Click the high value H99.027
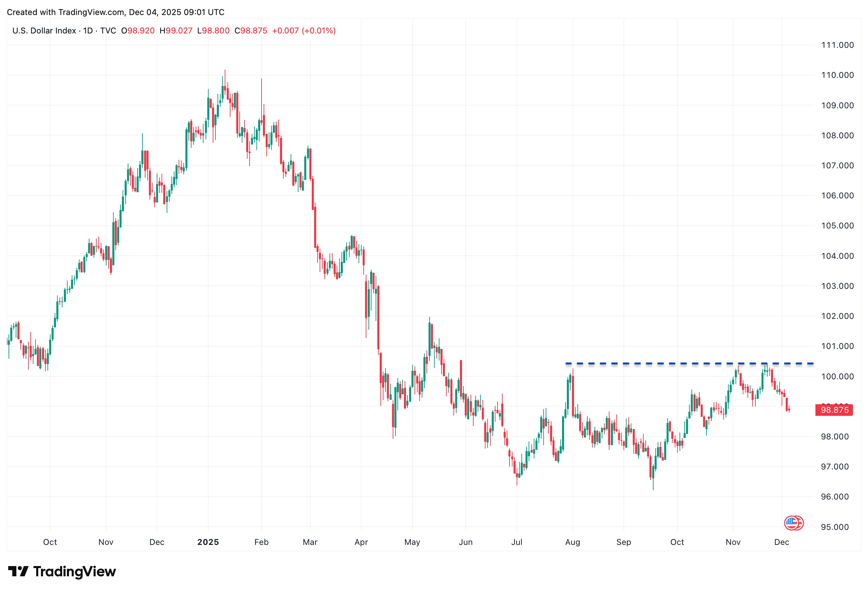This screenshot has height=592, width=868. (176, 31)
